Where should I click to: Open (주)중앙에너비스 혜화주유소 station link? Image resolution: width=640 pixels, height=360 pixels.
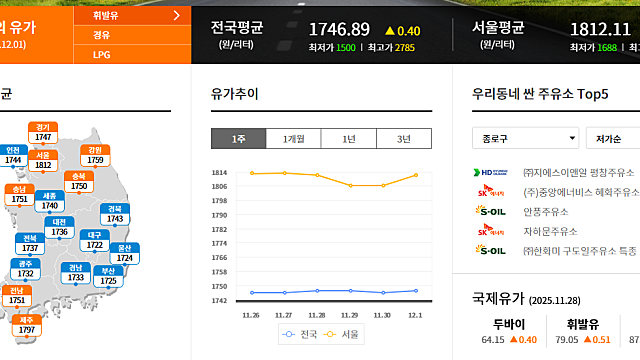point(582,192)
